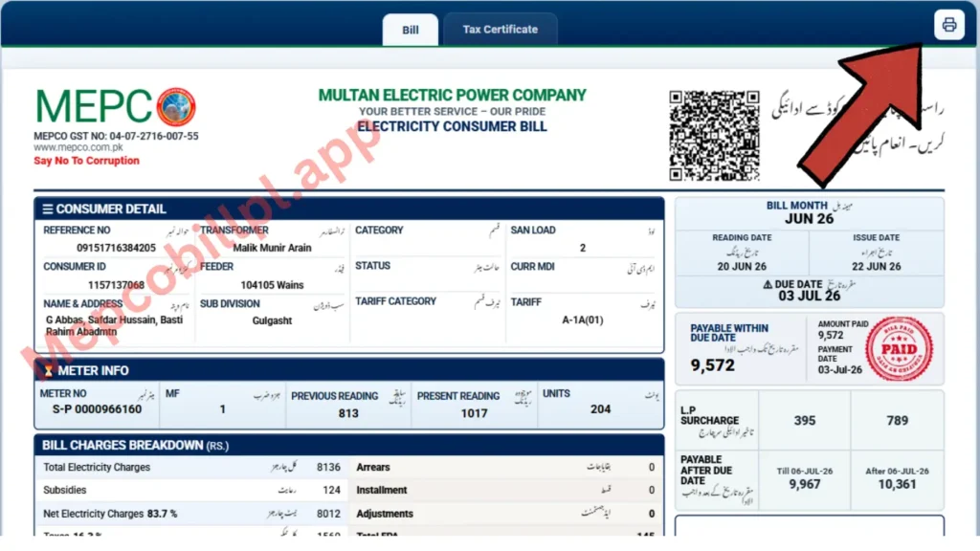The width and height of the screenshot is (980, 551).
Task: Click Total Electricity Charges 8136
Action: pos(328,467)
